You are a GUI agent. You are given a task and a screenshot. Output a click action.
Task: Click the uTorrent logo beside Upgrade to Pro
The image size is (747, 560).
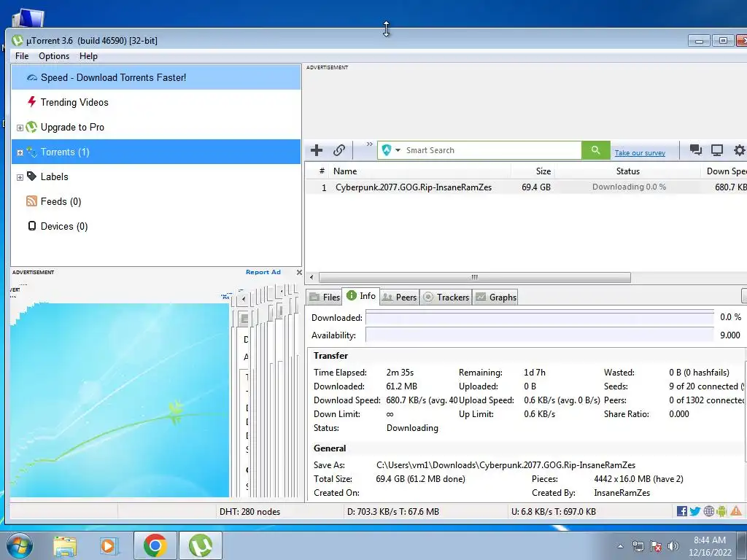[x=31, y=127]
